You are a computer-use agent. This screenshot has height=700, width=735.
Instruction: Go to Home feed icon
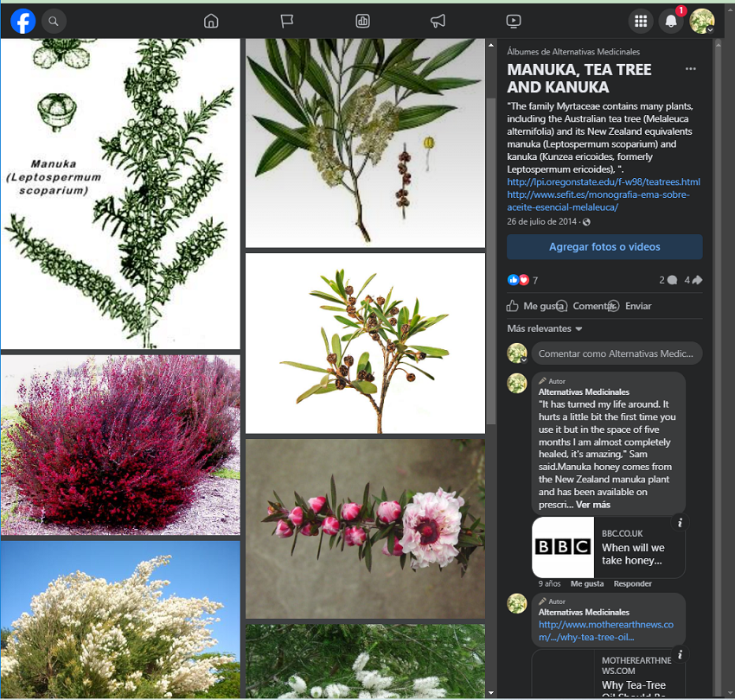click(x=211, y=21)
